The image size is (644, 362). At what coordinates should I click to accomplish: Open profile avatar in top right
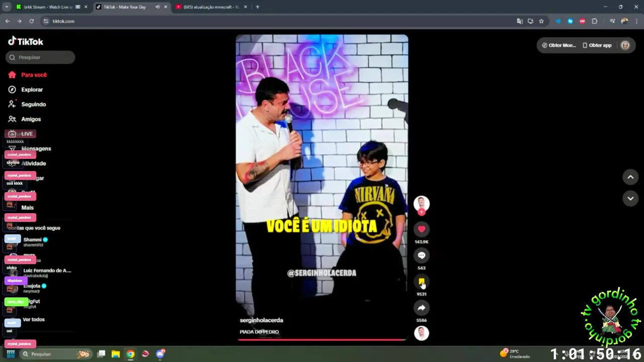pyautogui.click(x=625, y=45)
